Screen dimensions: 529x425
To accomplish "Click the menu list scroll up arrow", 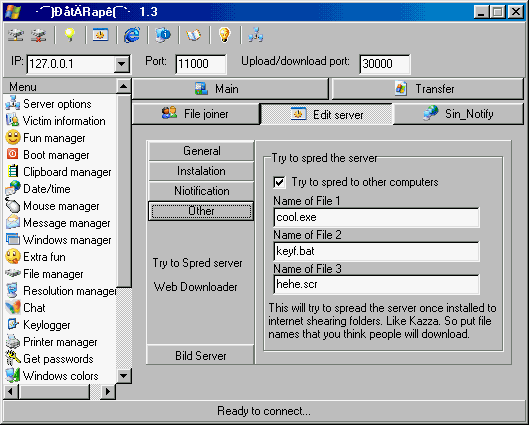I will click(x=123, y=87).
